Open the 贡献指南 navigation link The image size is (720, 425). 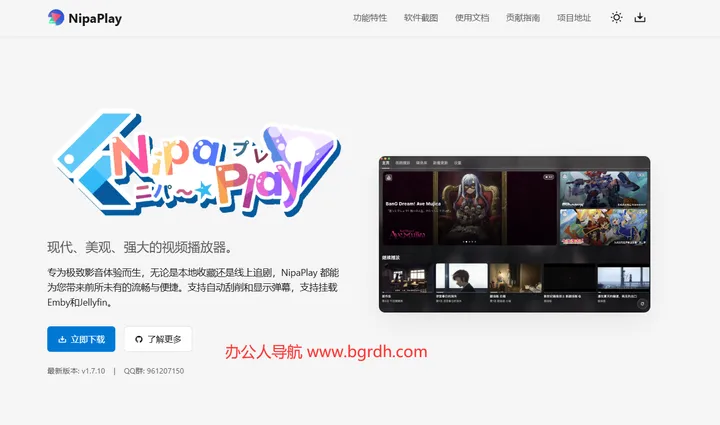[523, 18]
